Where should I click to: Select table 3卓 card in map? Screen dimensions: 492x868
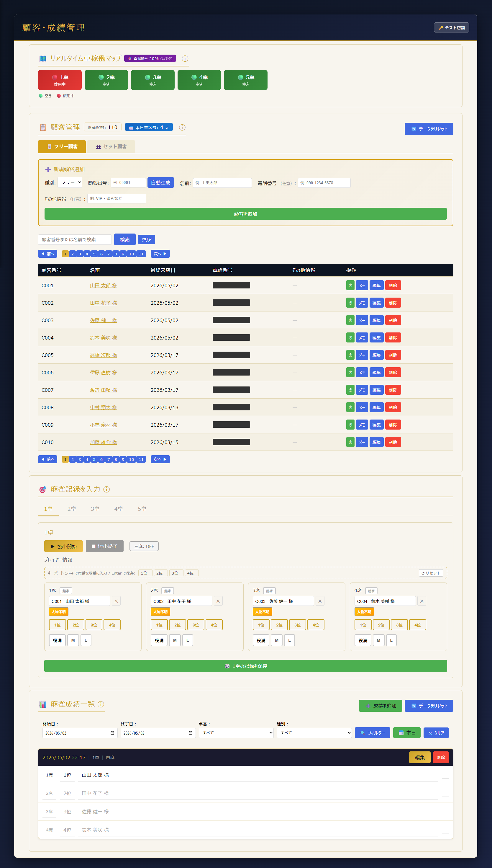click(153, 80)
